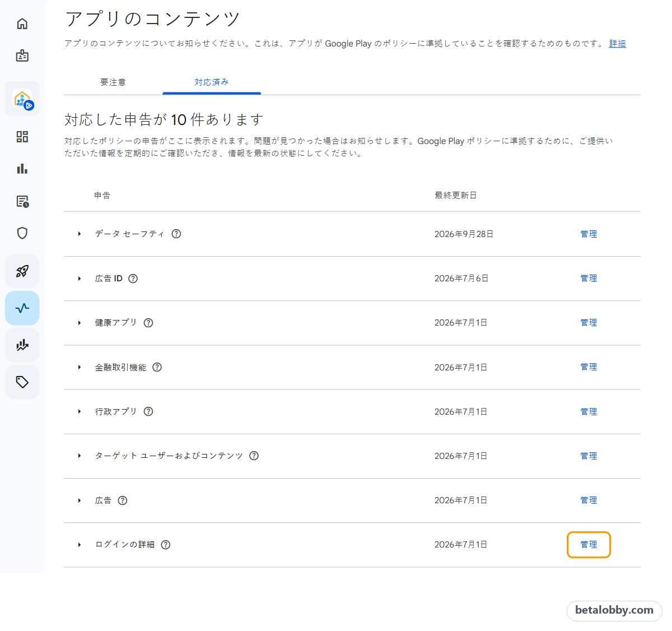Select the pulse monitoring icon in sidebar

coord(22,308)
